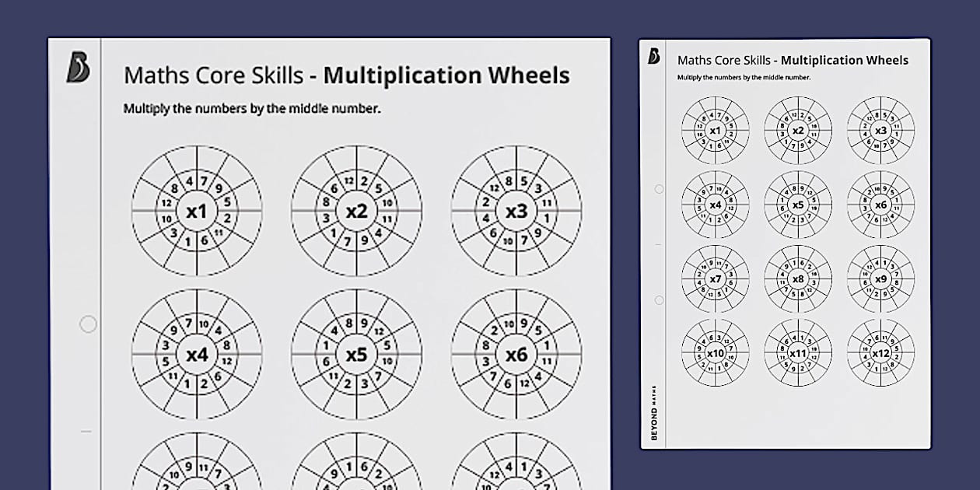
Task: Select the x5 multiplication wheel center
Action: [x=357, y=355]
